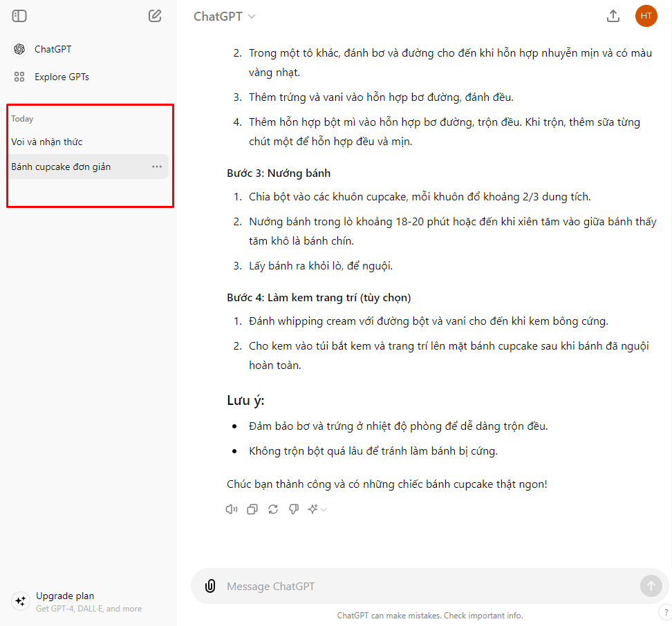This screenshot has height=626, width=672.
Task: Click the 'Lấy bánh ra khỏi lò' step
Action: coord(321,266)
